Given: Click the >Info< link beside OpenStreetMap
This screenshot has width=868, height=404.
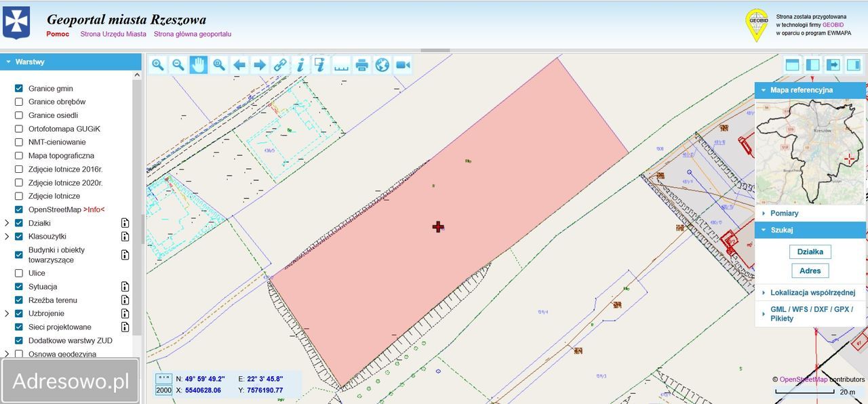Looking at the screenshot, I should tap(94, 209).
